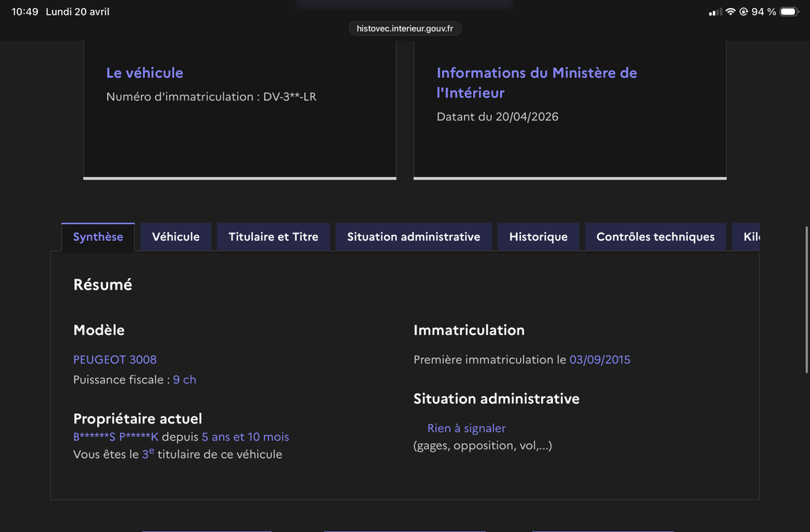The image size is (810, 532).
Task: Open the partially hidden Kilométrage tab
Action: point(747,237)
